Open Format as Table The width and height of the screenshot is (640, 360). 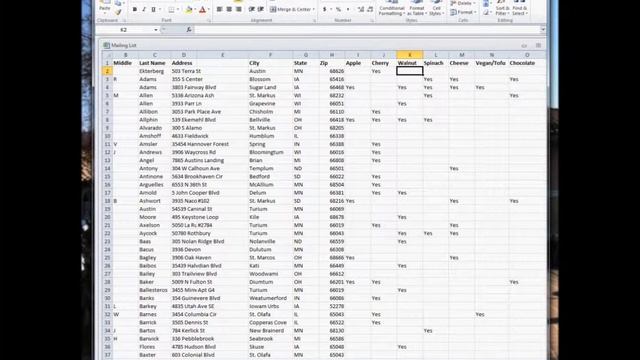[416, 8]
